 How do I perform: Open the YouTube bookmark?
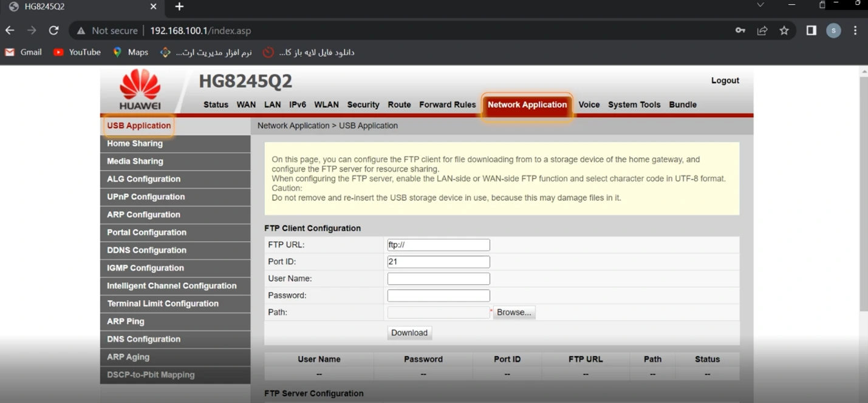click(77, 52)
